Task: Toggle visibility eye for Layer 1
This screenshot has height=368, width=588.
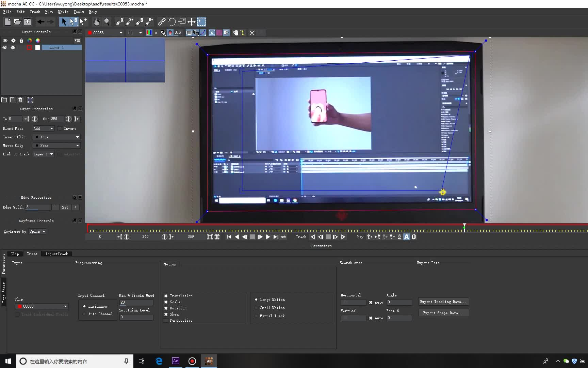Action: [5, 47]
